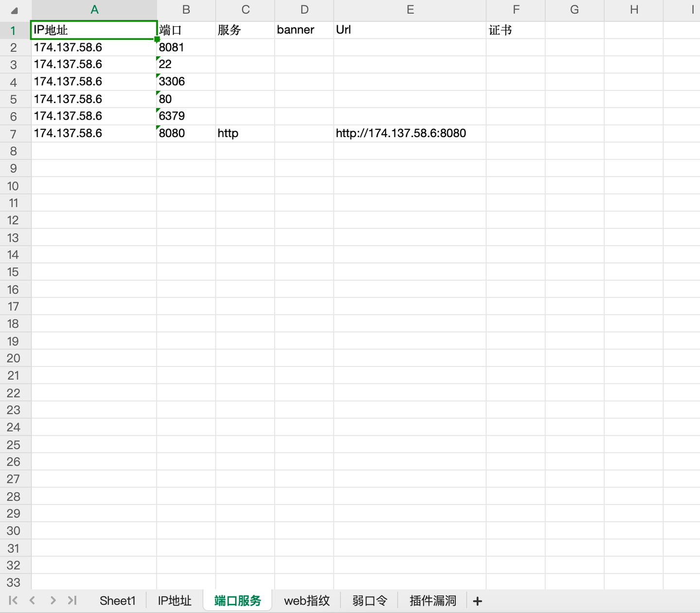Click the http service cell in row 7
This screenshot has width=700, height=613.
pos(245,133)
